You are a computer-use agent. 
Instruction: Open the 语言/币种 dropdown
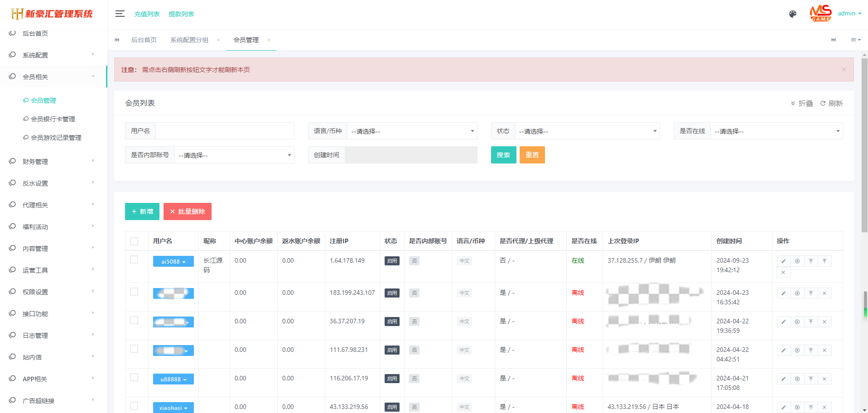click(x=411, y=131)
